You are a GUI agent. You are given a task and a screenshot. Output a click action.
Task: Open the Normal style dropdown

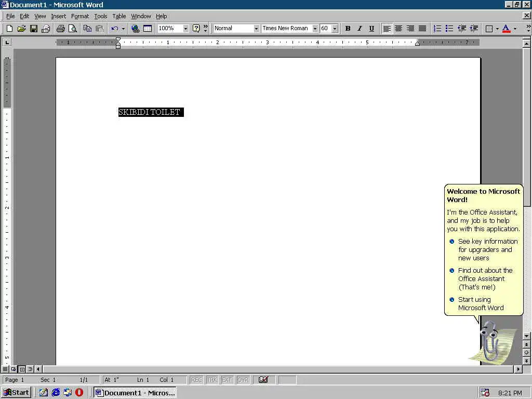(256, 29)
